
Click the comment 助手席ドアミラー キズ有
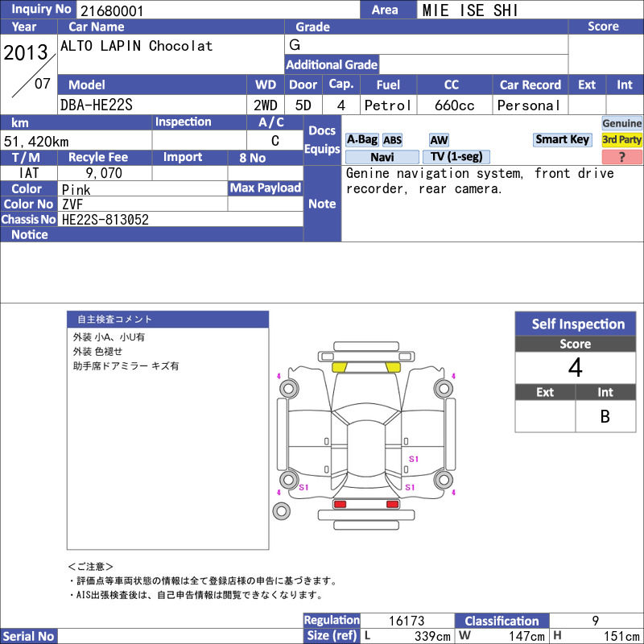126,366
